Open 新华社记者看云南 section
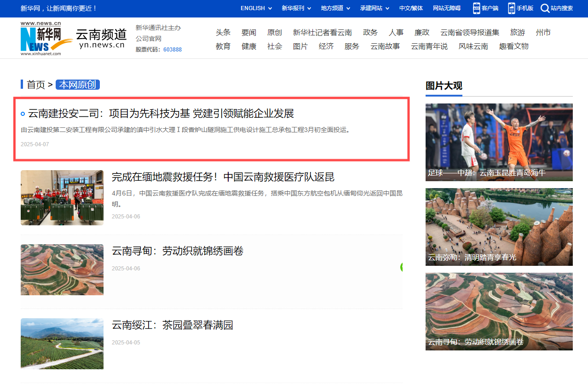 point(323,33)
